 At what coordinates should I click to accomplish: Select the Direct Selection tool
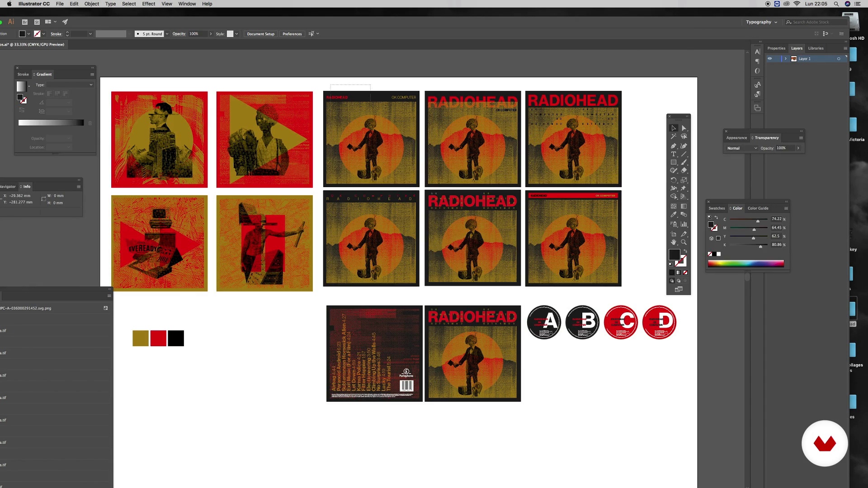684,128
